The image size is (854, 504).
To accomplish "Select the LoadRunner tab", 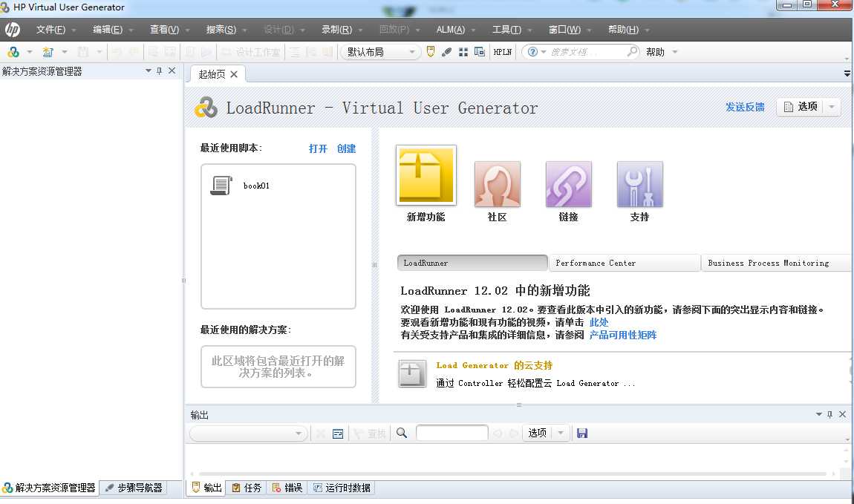I will point(472,263).
